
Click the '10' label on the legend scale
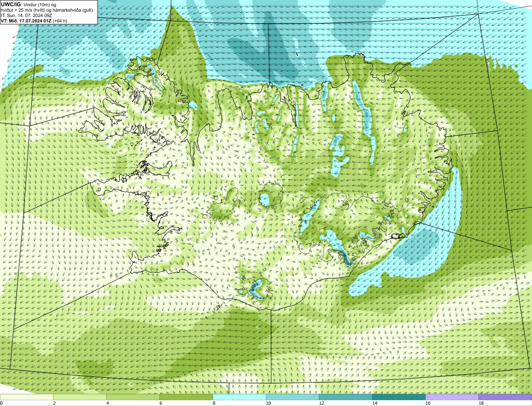pyautogui.click(x=268, y=403)
